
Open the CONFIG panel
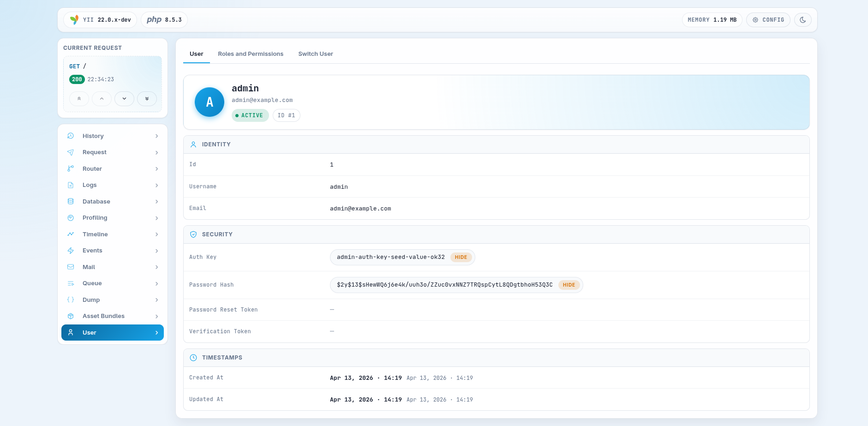(x=768, y=20)
